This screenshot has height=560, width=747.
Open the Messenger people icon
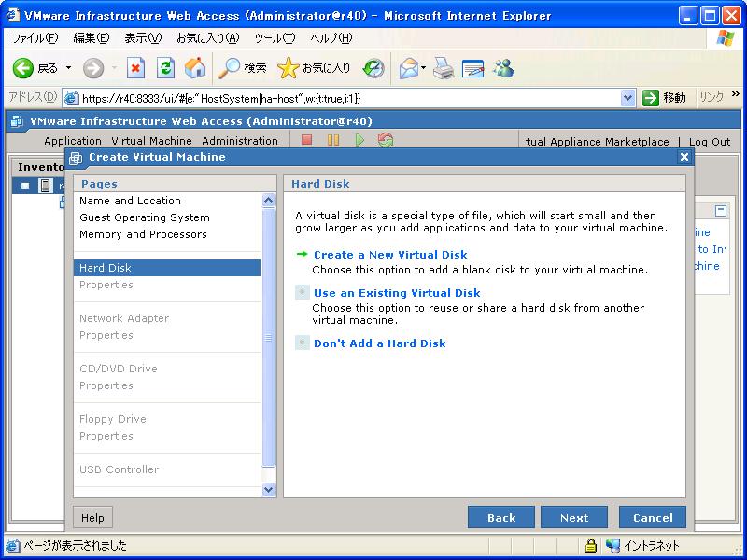pyautogui.click(x=504, y=68)
